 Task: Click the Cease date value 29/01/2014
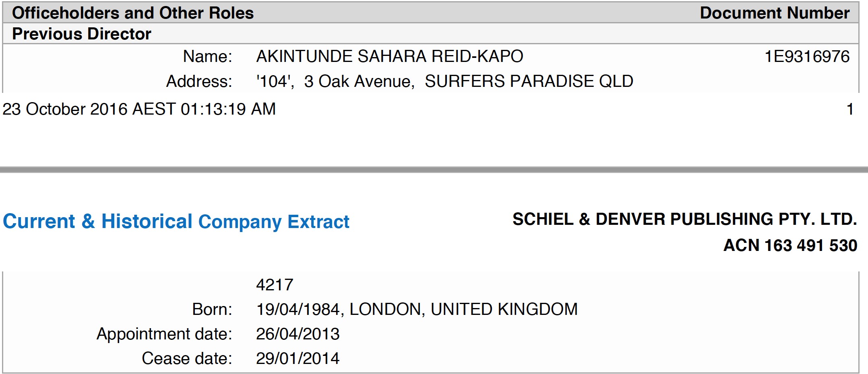pyautogui.click(x=298, y=358)
